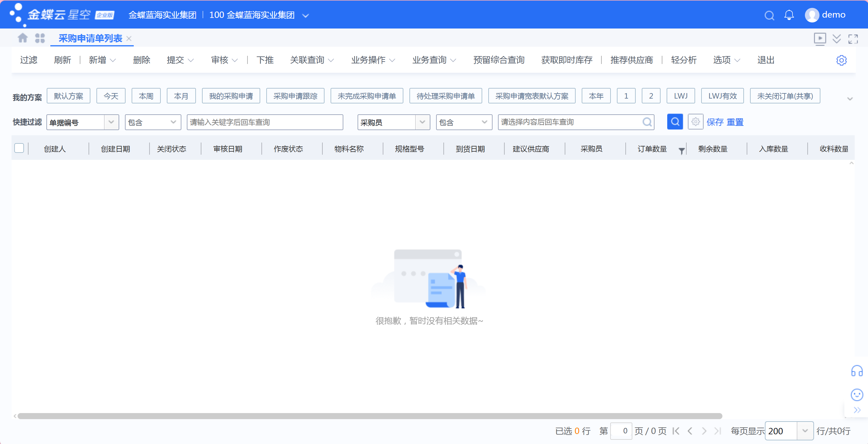
Task: Click the double-chevron collapse icon at top right
Action: coord(836,39)
